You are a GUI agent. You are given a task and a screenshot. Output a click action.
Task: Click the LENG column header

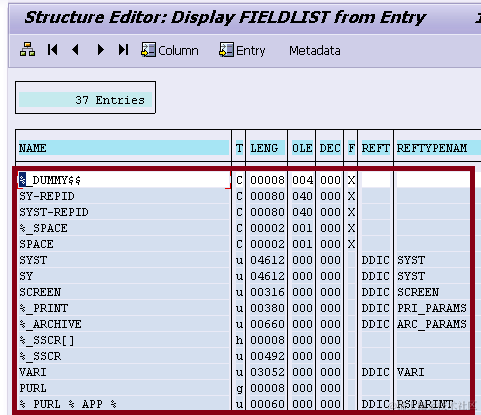[267, 148]
